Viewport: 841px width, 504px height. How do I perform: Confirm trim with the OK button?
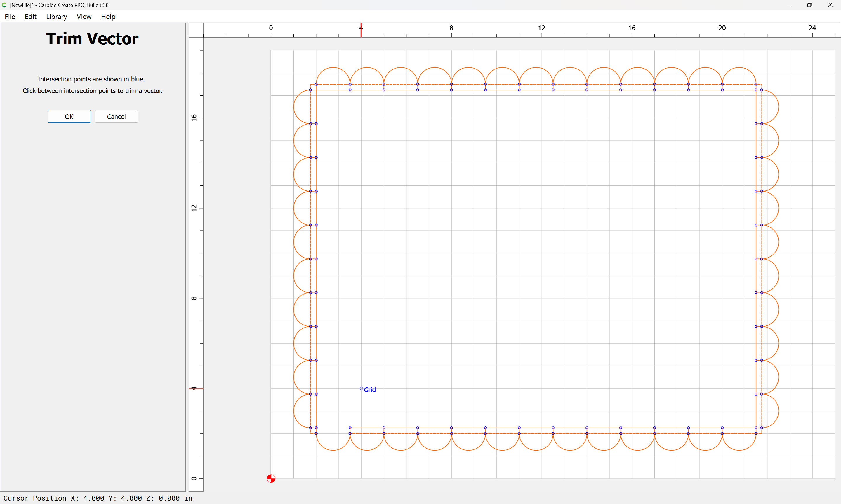(x=69, y=116)
